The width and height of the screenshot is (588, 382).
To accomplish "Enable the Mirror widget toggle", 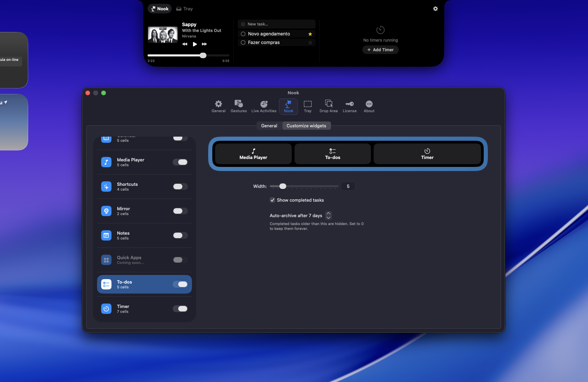I will pos(180,211).
